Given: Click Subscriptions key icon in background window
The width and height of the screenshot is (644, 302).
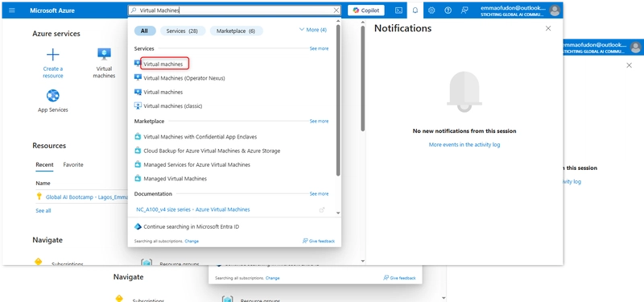Looking at the screenshot, I should 119,298.
